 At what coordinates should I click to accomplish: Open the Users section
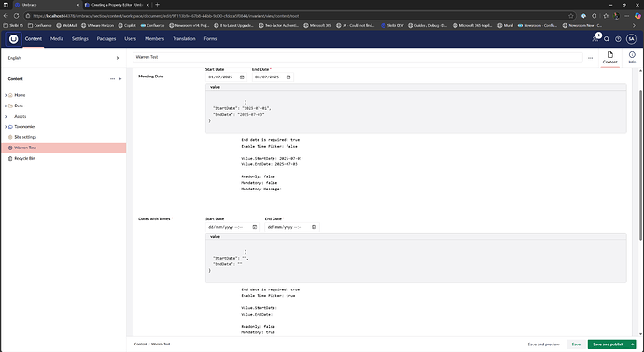pos(130,39)
